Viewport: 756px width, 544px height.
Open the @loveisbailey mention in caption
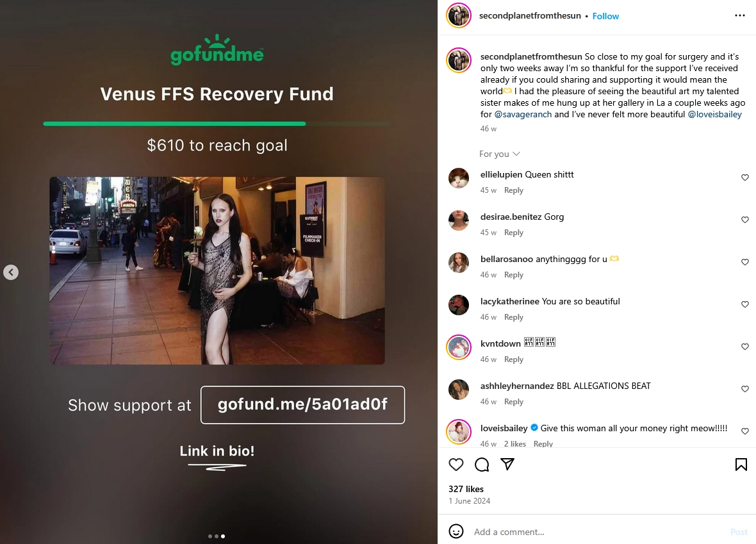pos(714,114)
